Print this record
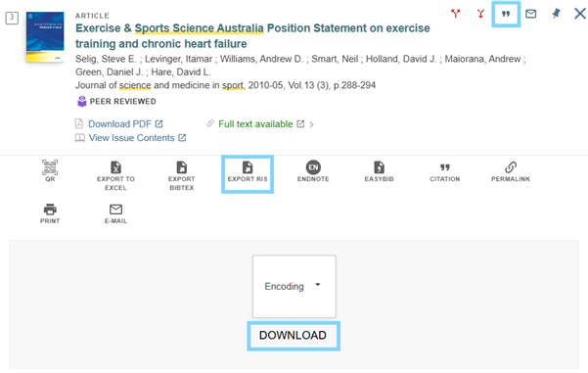588x373 pixels. click(x=50, y=213)
